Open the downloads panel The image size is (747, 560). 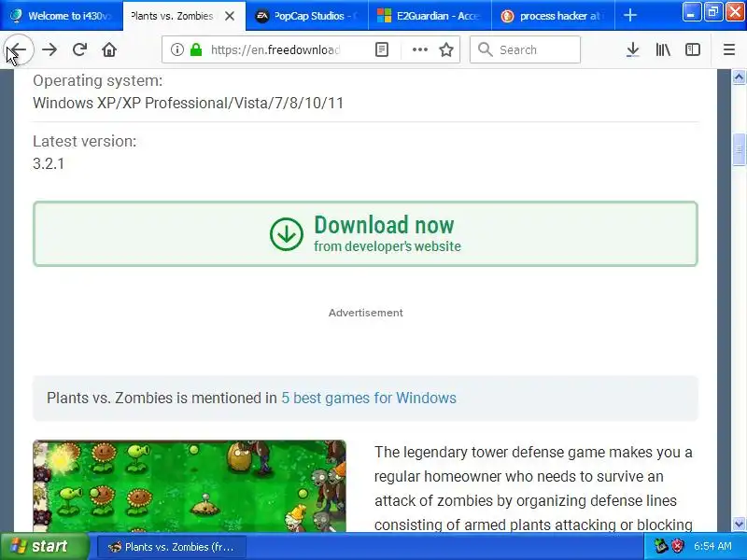coord(633,49)
